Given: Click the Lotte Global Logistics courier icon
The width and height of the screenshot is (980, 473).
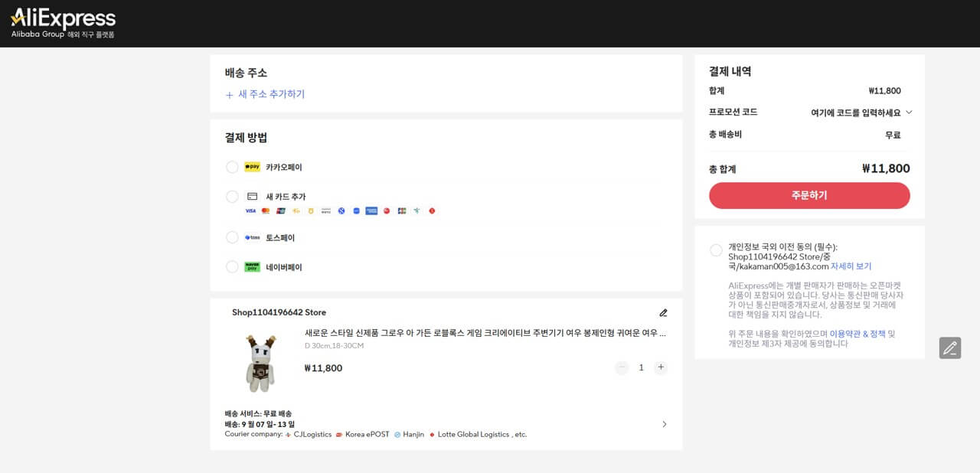Looking at the screenshot, I should 433,435.
